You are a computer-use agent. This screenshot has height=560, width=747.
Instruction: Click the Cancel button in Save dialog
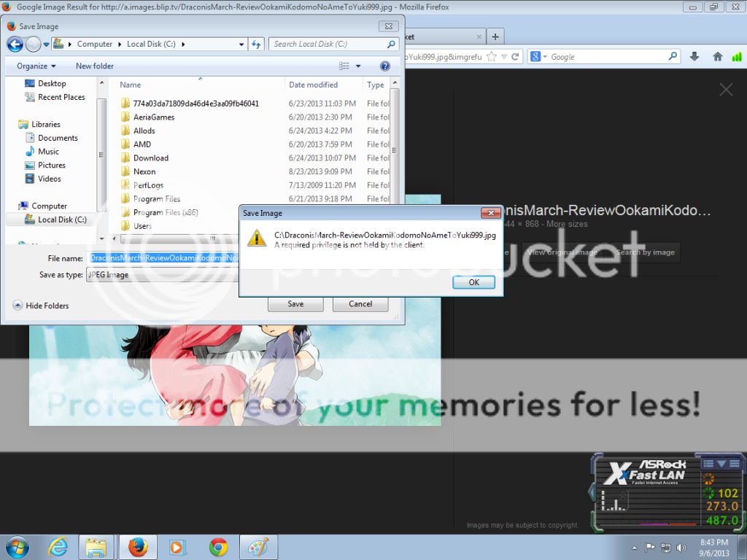click(x=360, y=304)
